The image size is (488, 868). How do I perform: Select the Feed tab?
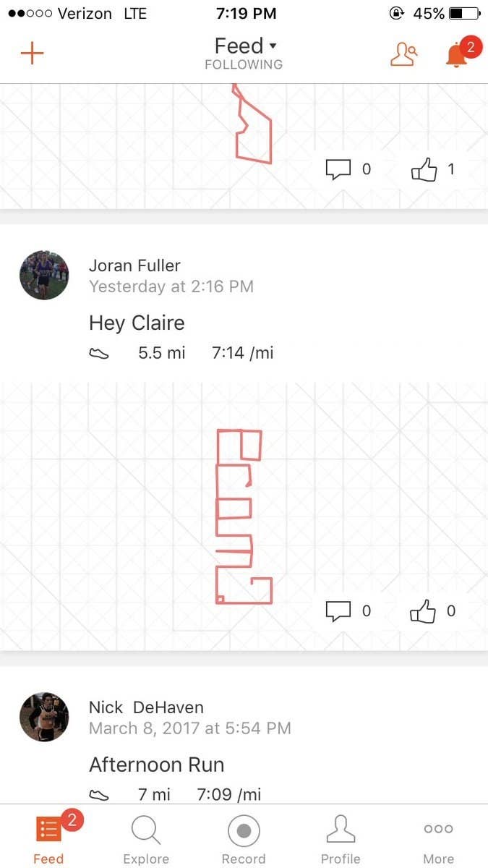(x=49, y=839)
